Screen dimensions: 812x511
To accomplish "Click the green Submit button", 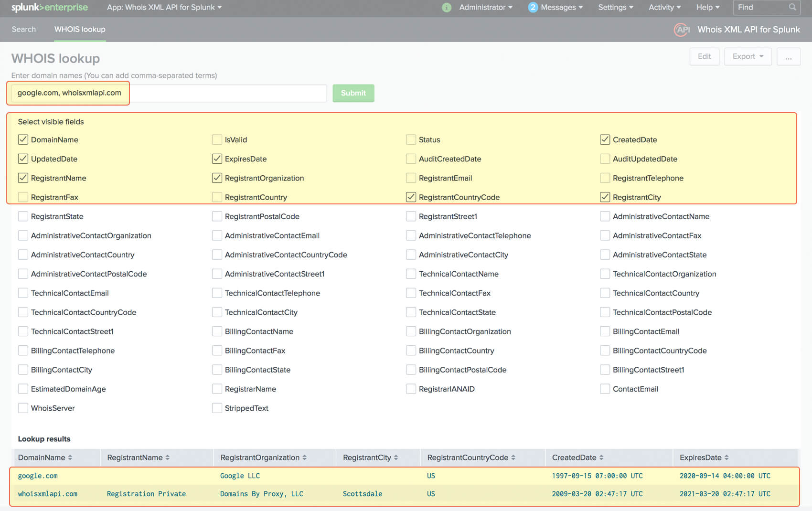I will tap(353, 93).
